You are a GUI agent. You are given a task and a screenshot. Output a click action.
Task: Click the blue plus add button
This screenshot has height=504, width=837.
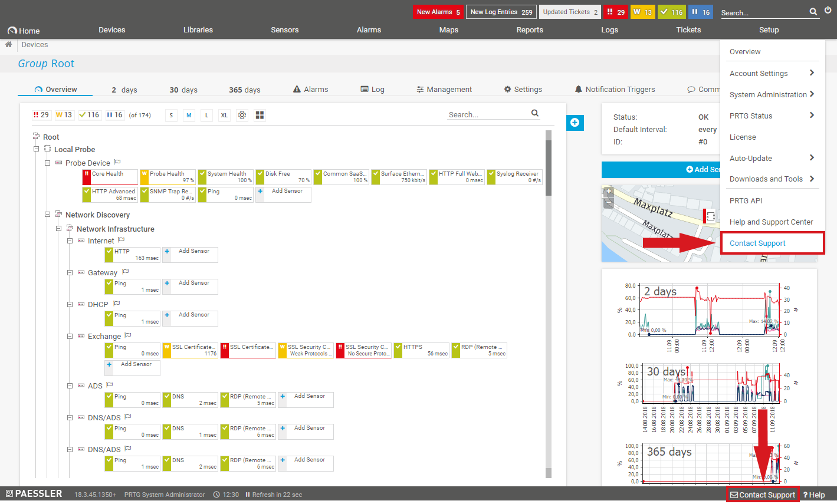575,123
